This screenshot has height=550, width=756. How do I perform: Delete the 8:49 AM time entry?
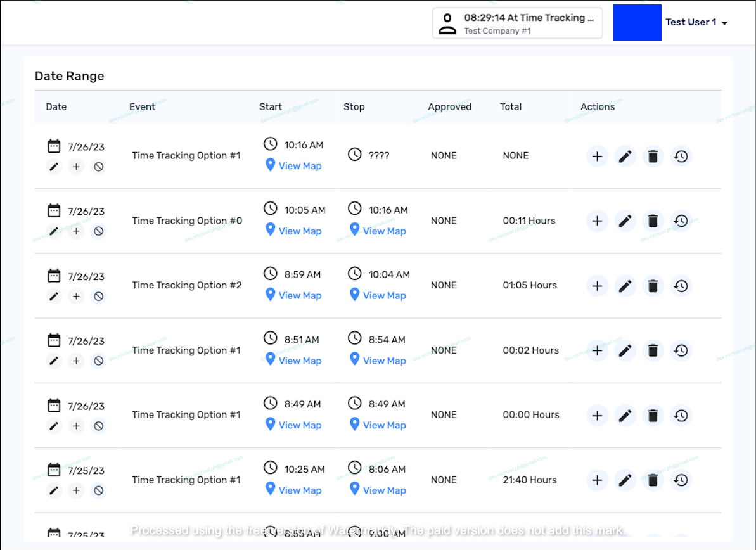(653, 416)
